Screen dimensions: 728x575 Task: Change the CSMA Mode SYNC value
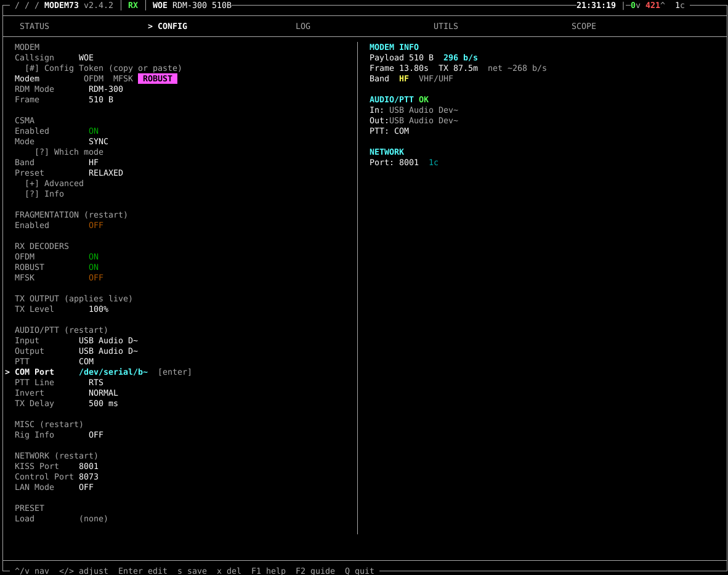[99, 142]
